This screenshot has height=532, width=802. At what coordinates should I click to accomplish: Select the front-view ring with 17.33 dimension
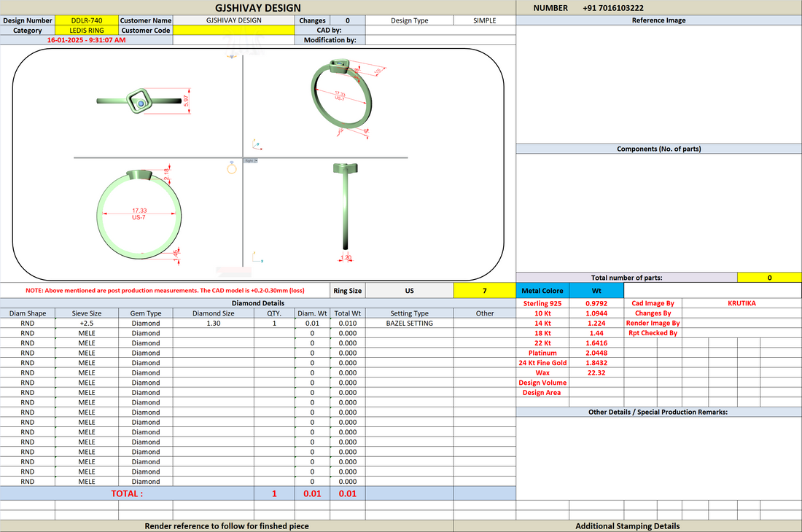(139, 214)
